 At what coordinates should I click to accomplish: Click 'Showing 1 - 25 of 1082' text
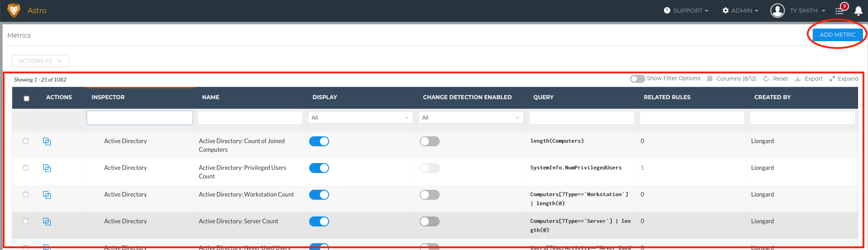[40, 80]
